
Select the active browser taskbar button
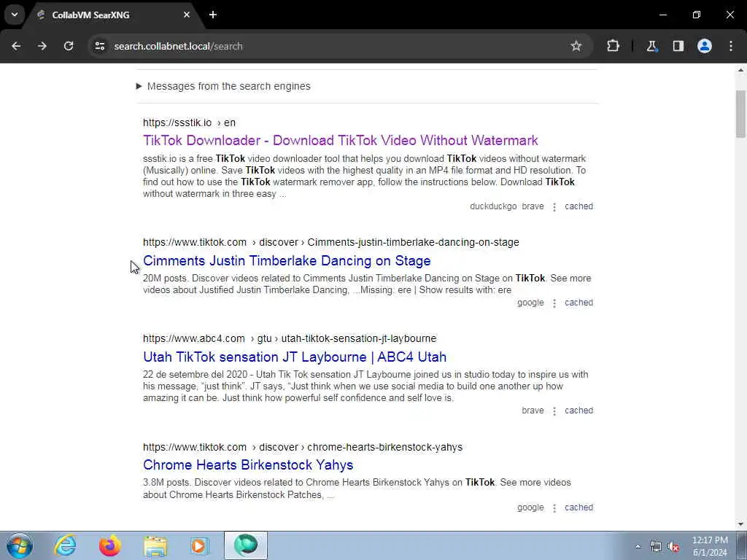pos(246,545)
